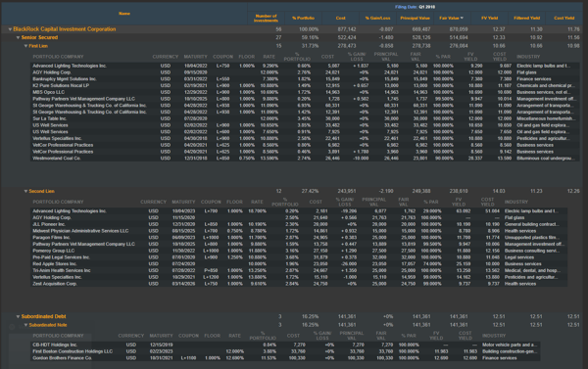Collapse the Second Lien section triangle

[x=25, y=192]
